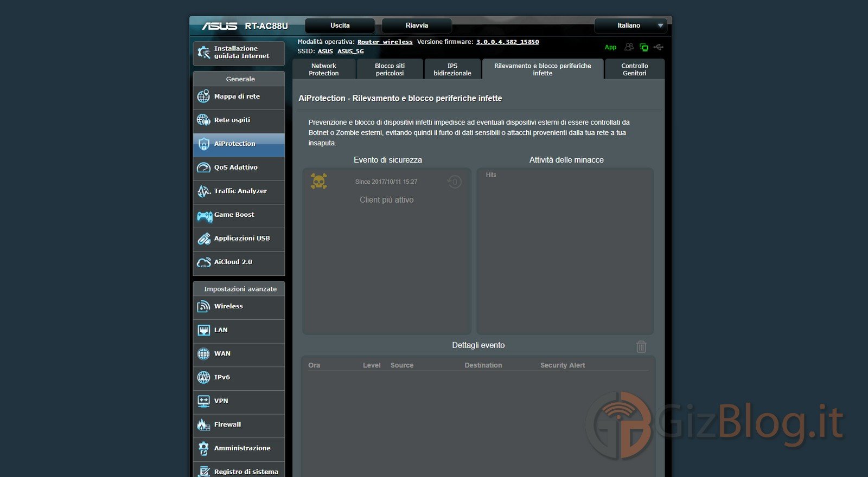Open Installazione guidata Internet wizard
Viewport: 868px width, 477px height.
(239, 53)
